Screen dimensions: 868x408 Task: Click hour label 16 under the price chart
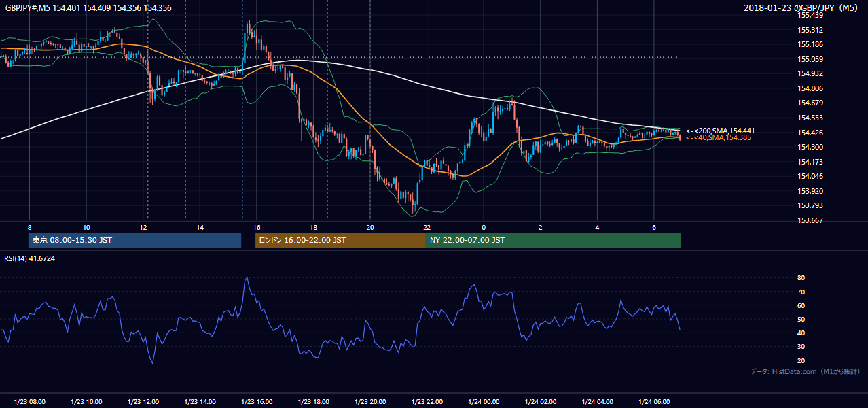pos(257,227)
